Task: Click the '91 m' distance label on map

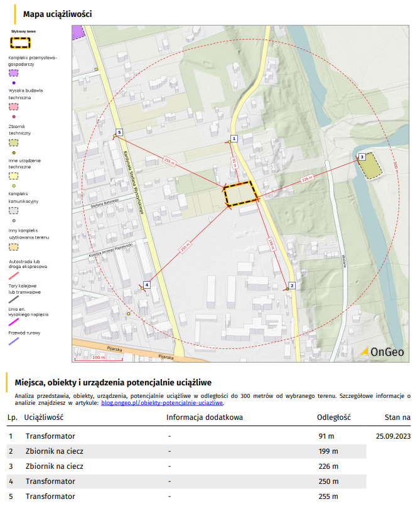Action: 234,163
